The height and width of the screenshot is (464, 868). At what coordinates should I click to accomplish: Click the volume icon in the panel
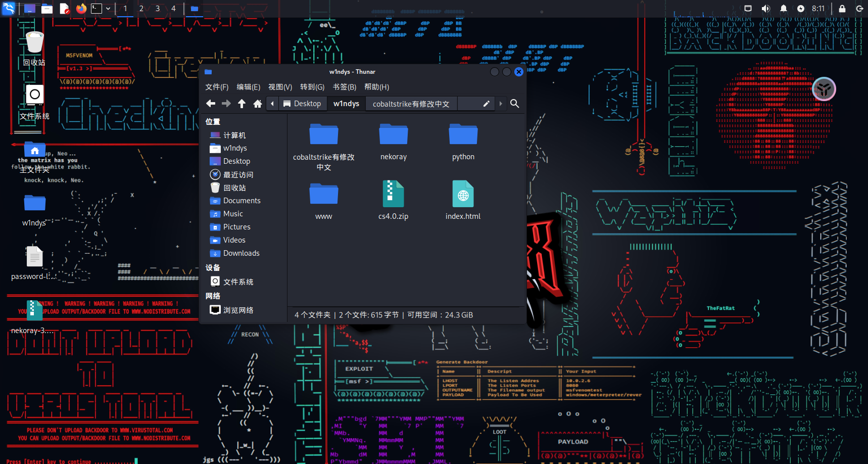pos(766,9)
